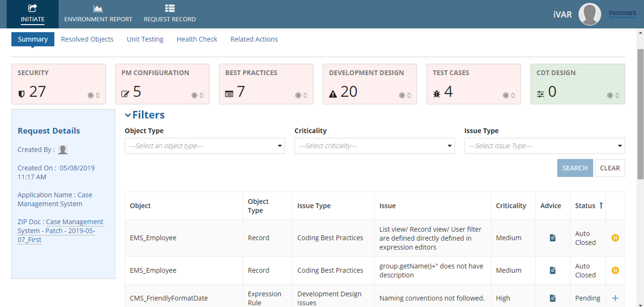Click the PM Configuration edit icon

125,94
